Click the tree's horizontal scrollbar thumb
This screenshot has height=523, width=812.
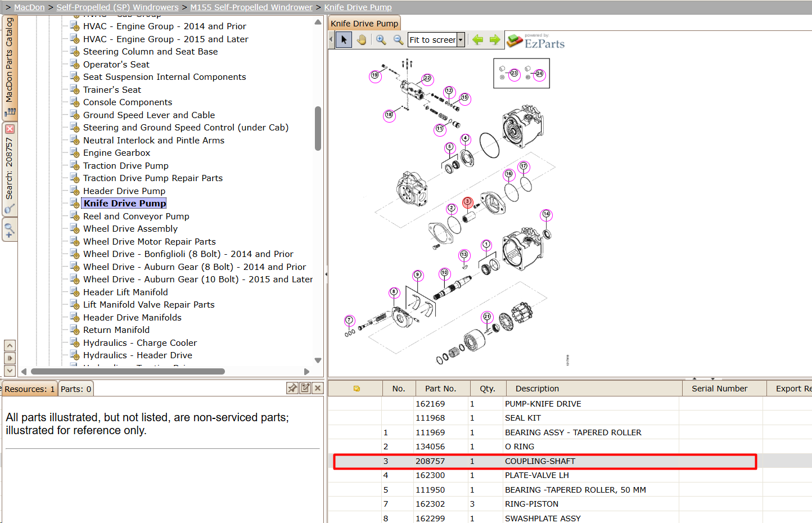click(x=128, y=371)
